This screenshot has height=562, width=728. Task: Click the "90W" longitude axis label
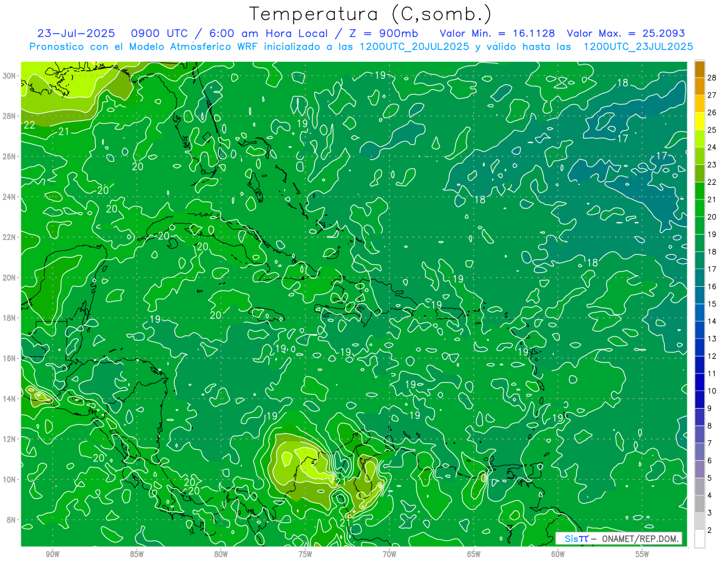click(52, 554)
